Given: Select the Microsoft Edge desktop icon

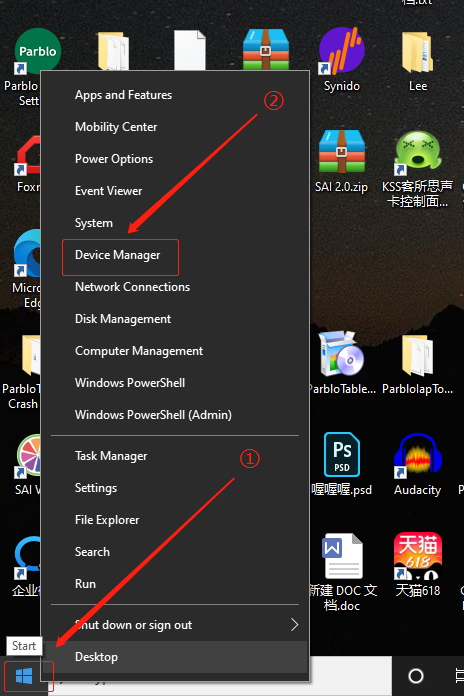Looking at the screenshot, I should [x=28, y=254].
